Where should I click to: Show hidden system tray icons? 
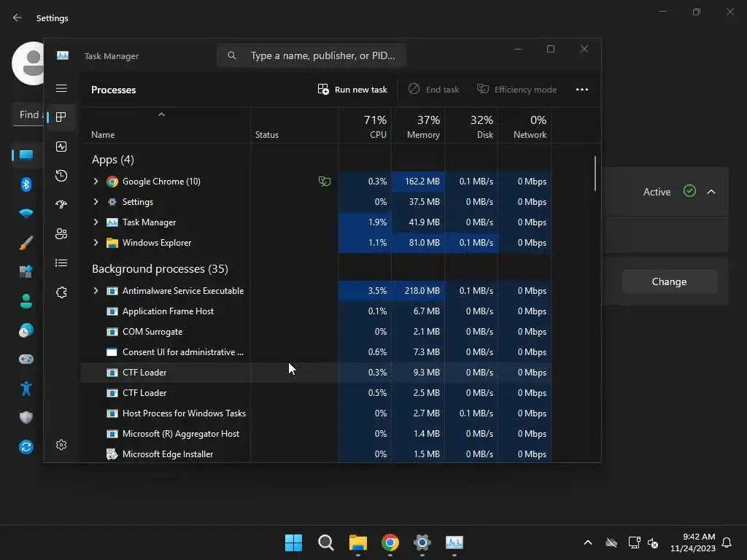(588, 542)
